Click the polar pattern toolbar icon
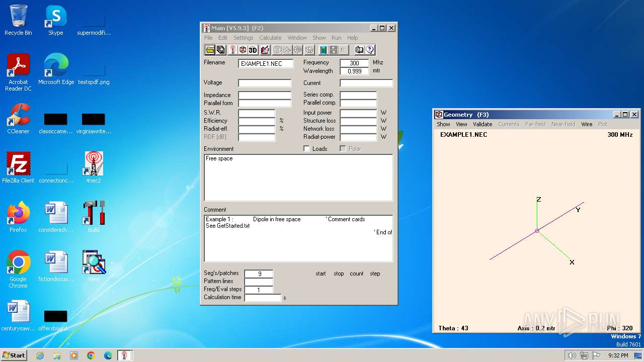644x362 pixels. pos(297,50)
